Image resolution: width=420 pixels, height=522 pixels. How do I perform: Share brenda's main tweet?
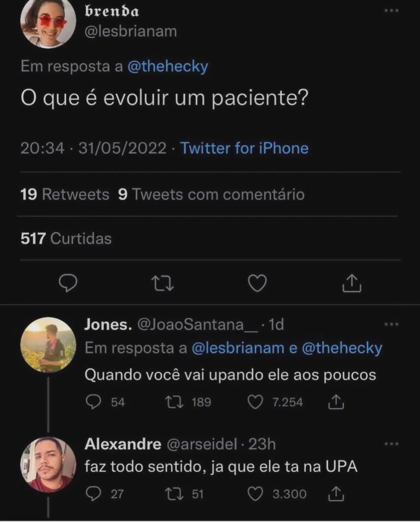[x=352, y=283]
